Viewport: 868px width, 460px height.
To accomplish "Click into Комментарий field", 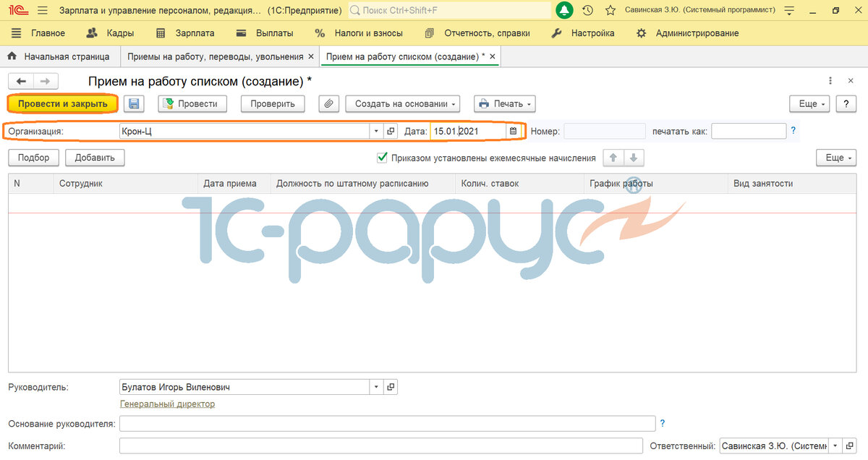I will 380,446.
